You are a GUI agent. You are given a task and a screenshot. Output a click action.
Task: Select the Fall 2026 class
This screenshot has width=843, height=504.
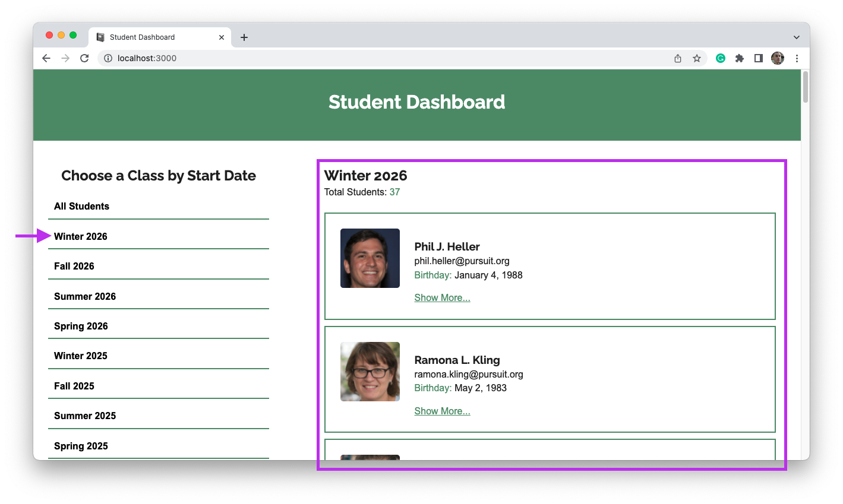[x=159, y=267]
